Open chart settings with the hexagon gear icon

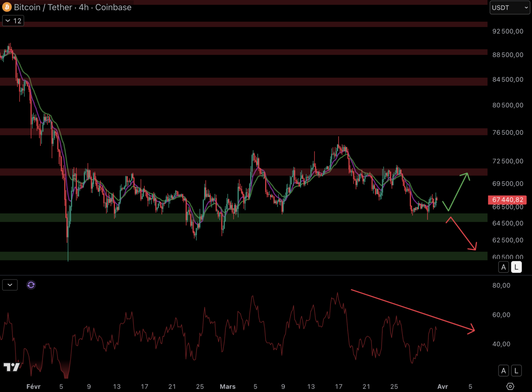[510, 386]
